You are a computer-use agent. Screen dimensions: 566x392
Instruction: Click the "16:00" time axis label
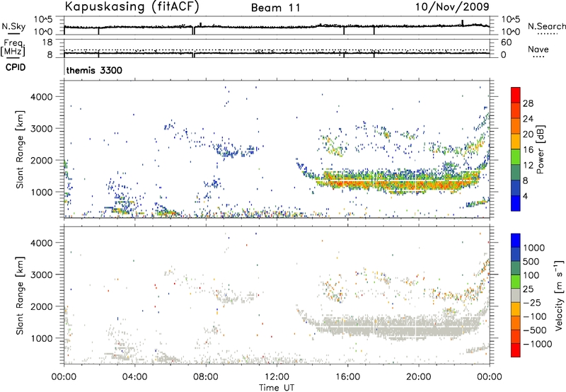[347, 377]
